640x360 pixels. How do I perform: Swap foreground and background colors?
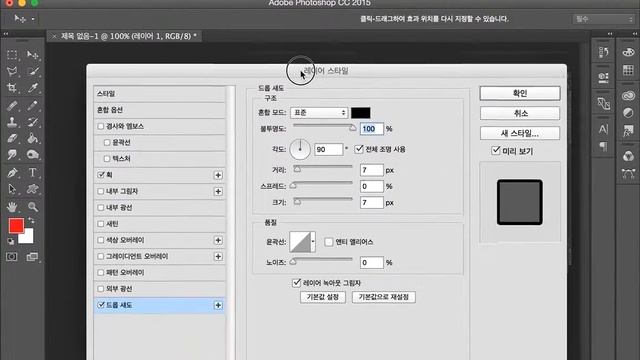(x=31, y=220)
